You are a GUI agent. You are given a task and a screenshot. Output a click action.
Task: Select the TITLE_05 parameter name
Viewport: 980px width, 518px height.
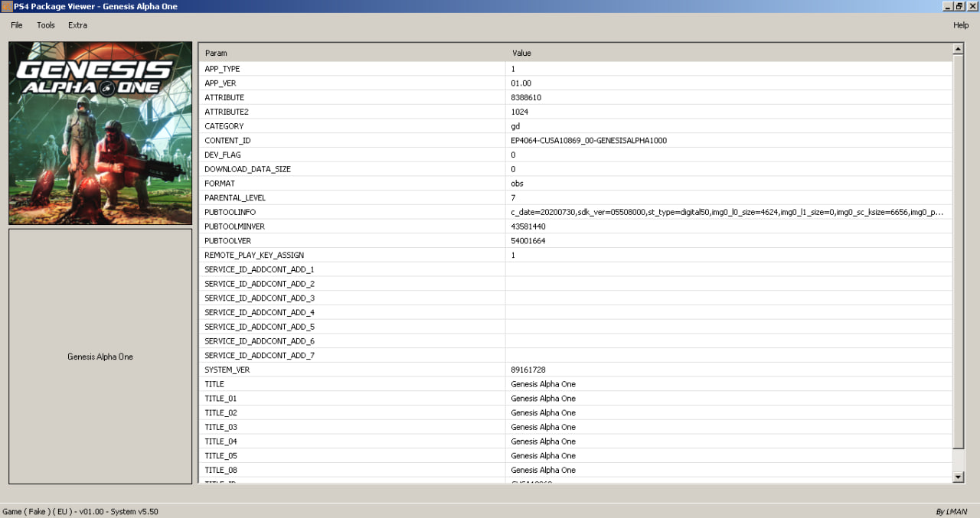click(x=220, y=455)
